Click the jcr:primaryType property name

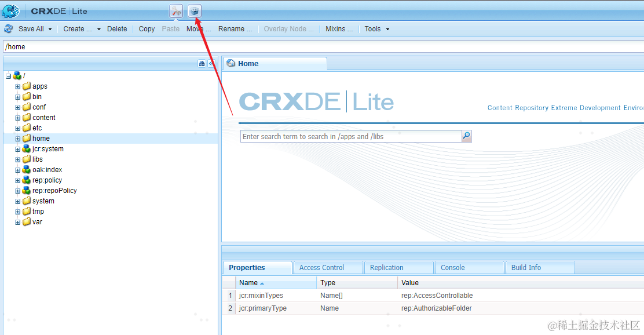[263, 308]
